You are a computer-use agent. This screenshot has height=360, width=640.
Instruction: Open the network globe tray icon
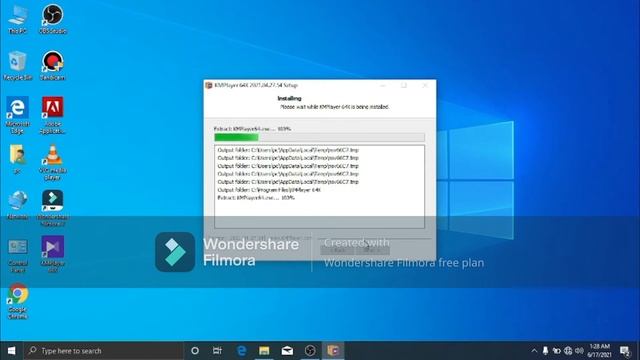point(568,351)
